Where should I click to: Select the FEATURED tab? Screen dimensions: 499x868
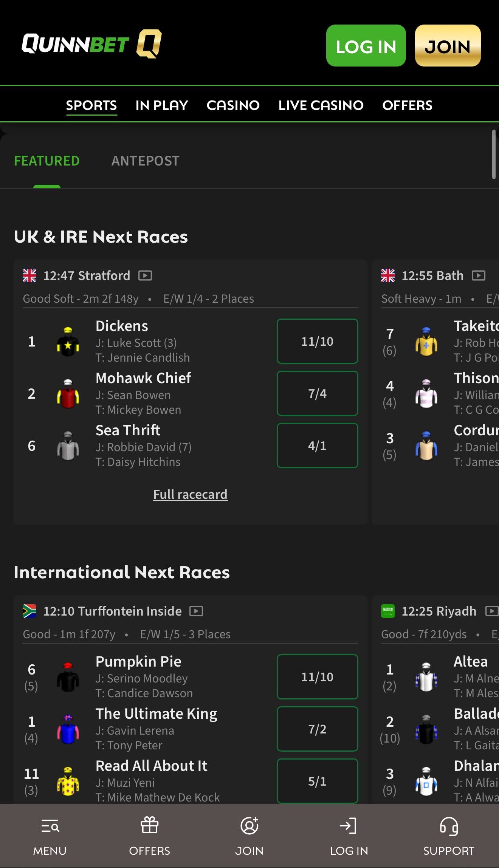(47, 161)
